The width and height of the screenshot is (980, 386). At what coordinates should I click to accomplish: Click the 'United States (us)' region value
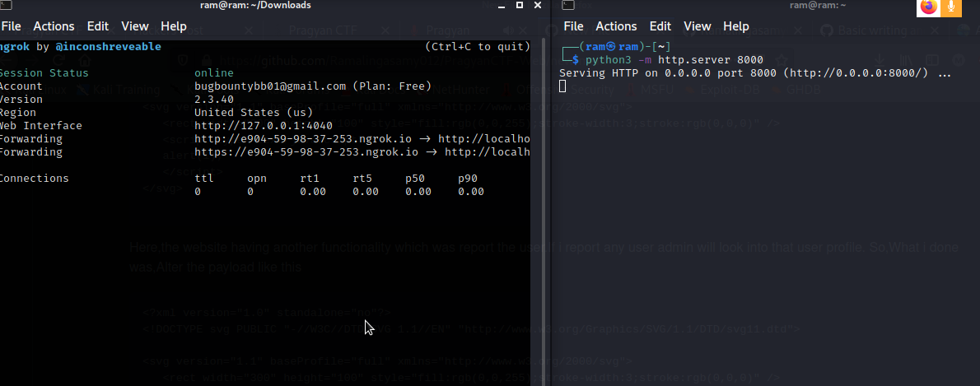point(253,113)
